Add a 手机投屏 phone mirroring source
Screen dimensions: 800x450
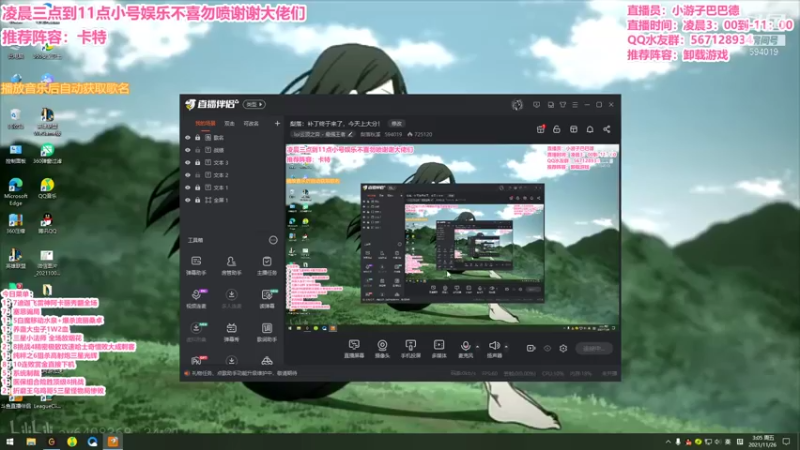(x=410, y=348)
